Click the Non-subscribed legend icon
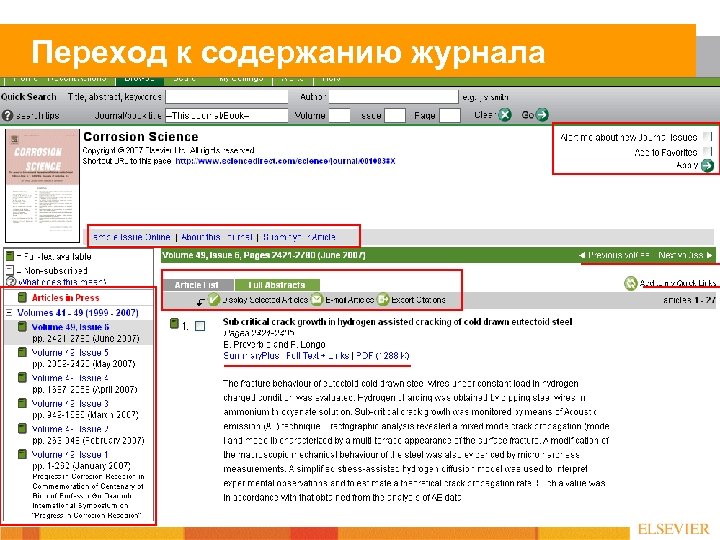Viewport: 720px width, 540px height. click(10, 270)
